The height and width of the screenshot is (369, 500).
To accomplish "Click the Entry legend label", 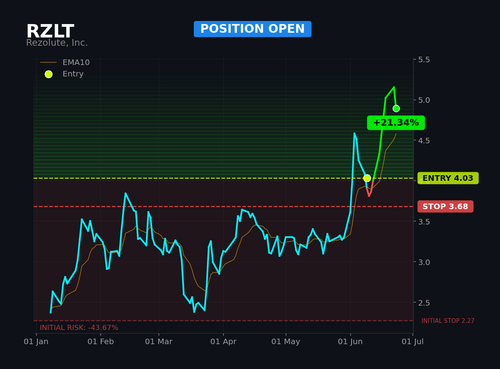I will click(x=73, y=74).
